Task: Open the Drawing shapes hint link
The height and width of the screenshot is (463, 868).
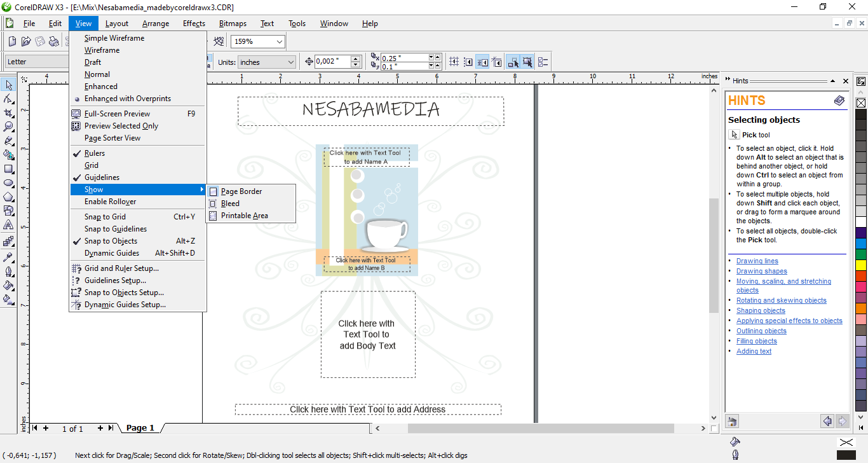Action: point(761,271)
